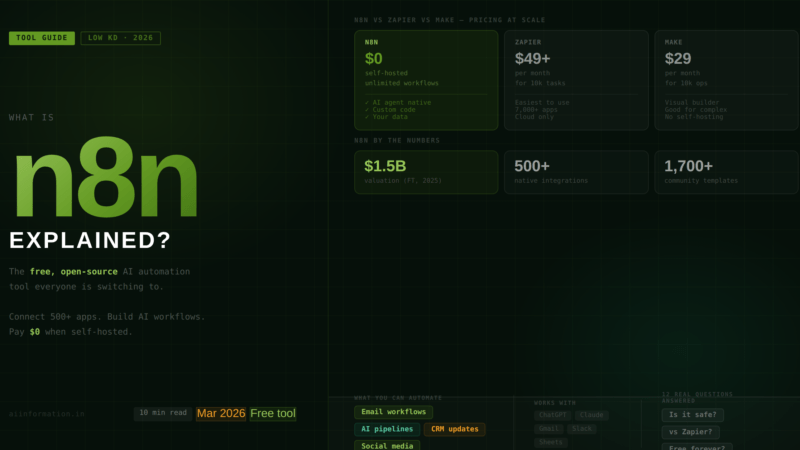
Task: Click the 'Custom code' feature line
Action: [390, 110]
